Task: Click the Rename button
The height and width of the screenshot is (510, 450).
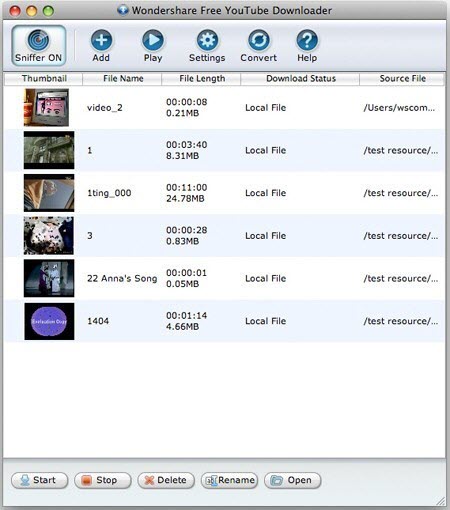Action: [x=229, y=480]
